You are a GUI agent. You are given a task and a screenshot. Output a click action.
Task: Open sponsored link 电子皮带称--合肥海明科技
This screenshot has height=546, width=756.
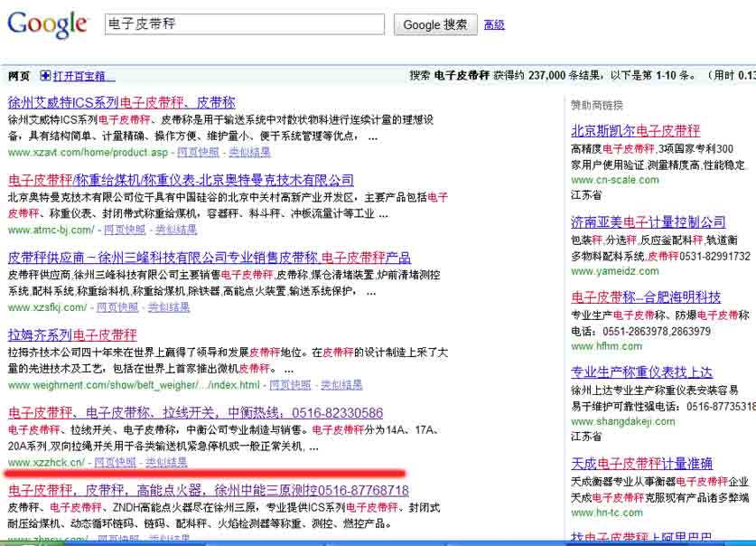click(x=646, y=297)
